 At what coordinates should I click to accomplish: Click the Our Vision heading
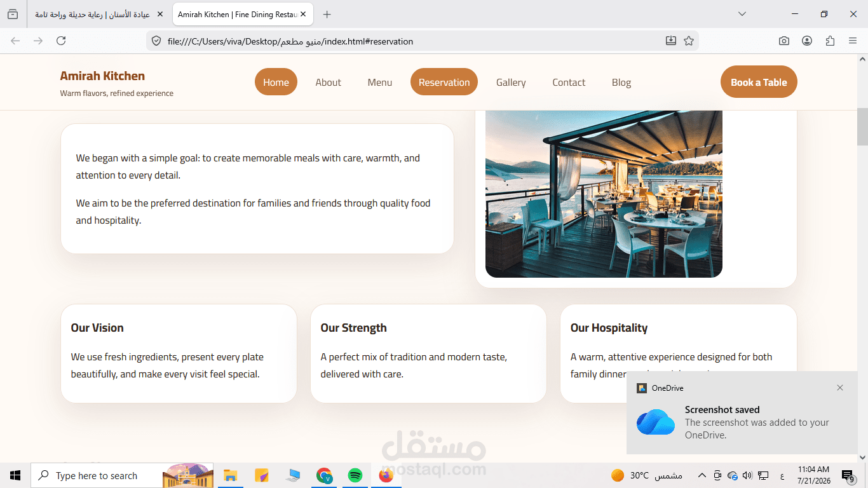[x=97, y=328]
